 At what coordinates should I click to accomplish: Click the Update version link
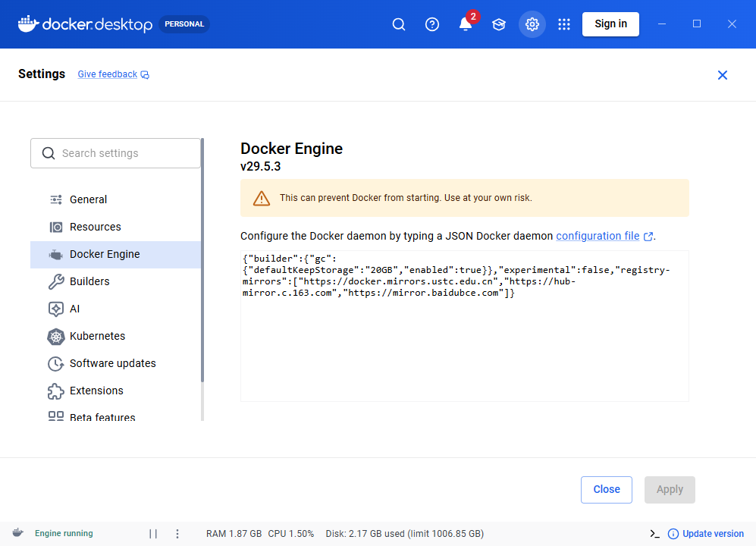[713, 533]
